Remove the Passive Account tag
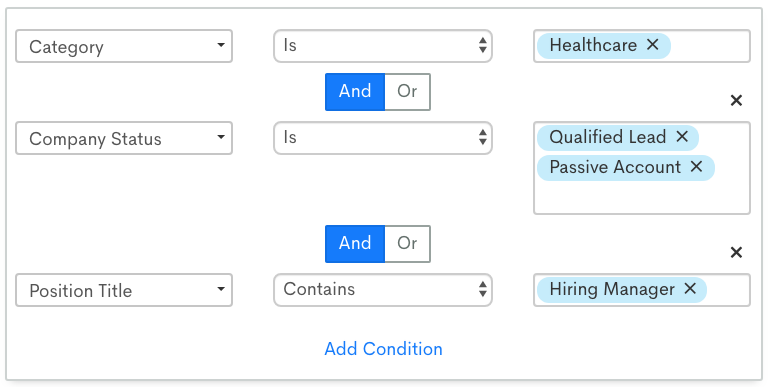This screenshot has width=768, height=387. (x=696, y=167)
